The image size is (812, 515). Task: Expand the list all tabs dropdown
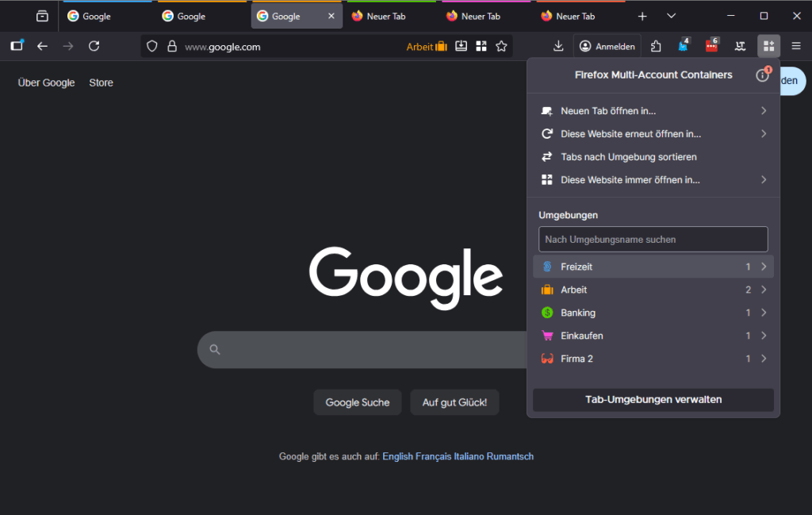click(x=671, y=16)
